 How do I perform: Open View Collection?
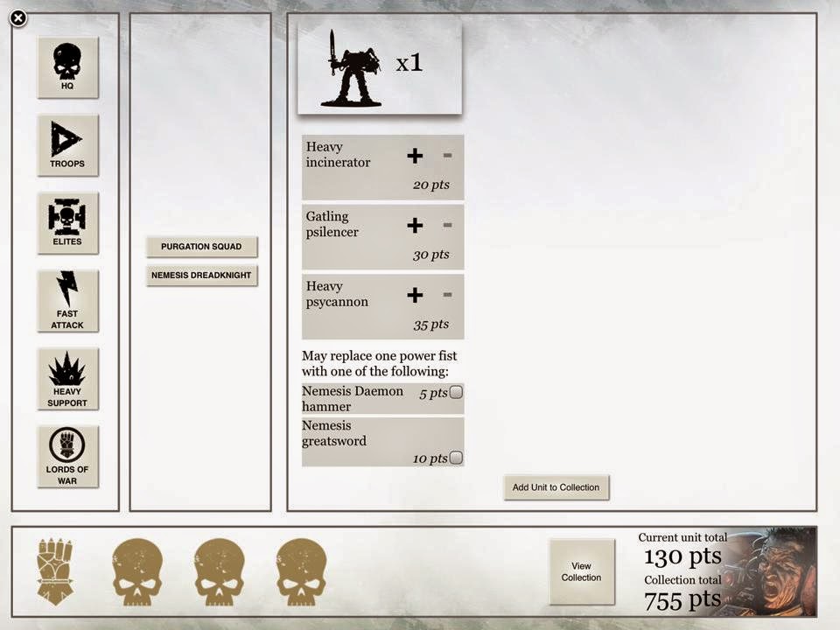[582, 571]
